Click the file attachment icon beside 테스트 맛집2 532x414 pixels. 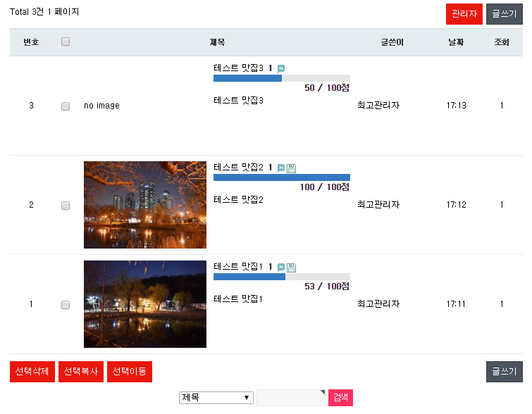coord(291,168)
